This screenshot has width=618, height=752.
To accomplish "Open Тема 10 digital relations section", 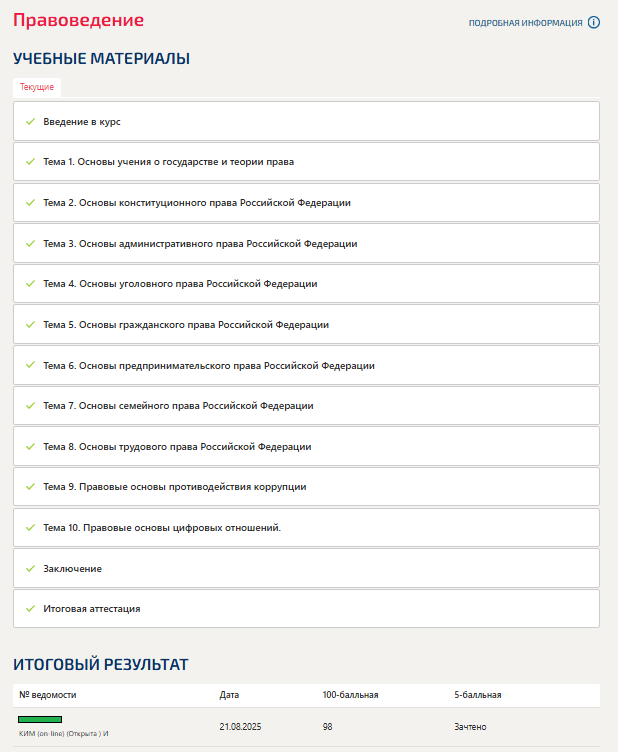I will 162,527.
